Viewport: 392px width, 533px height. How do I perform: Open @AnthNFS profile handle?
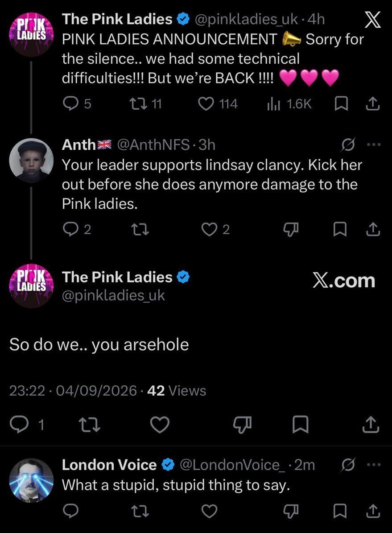tap(153, 145)
